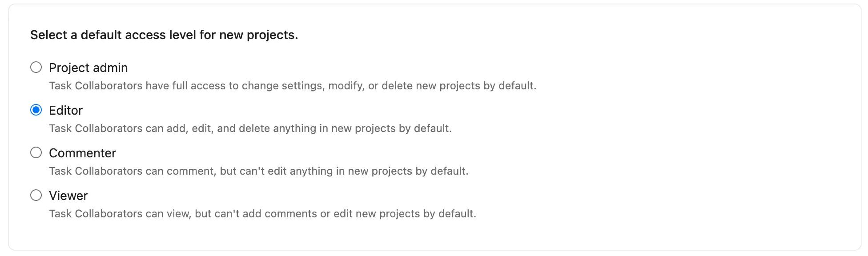This screenshot has width=868, height=256.
Task: Click the Commenter label text
Action: point(82,153)
